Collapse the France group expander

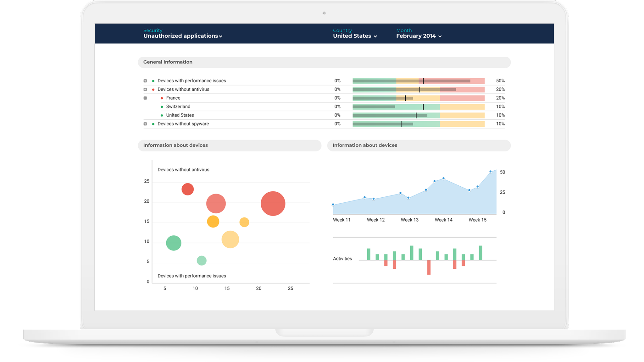[x=145, y=98]
